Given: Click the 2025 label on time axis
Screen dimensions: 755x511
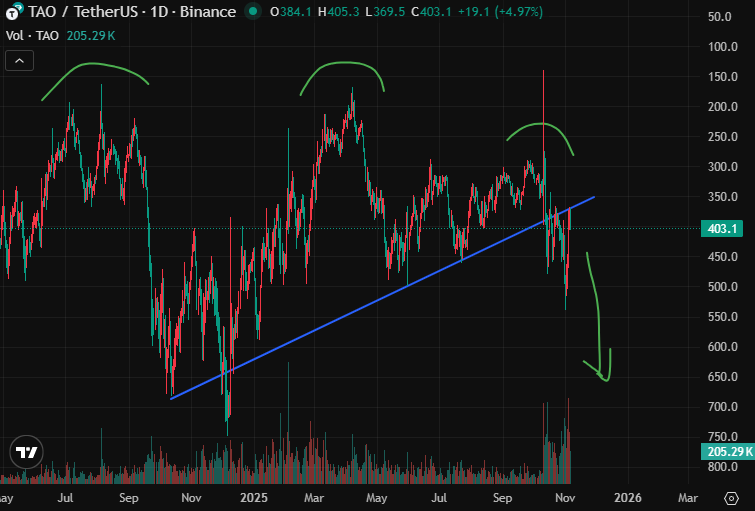Looking at the screenshot, I should click(x=254, y=498).
